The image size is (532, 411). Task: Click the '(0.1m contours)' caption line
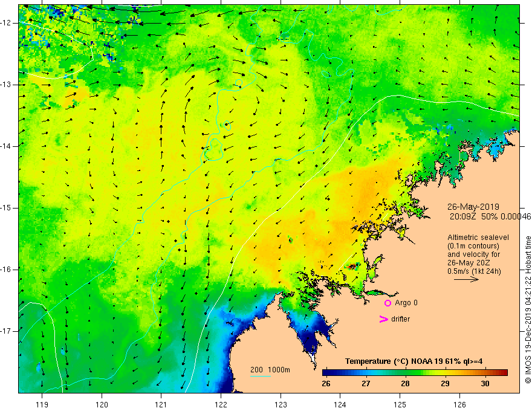click(x=473, y=246)
